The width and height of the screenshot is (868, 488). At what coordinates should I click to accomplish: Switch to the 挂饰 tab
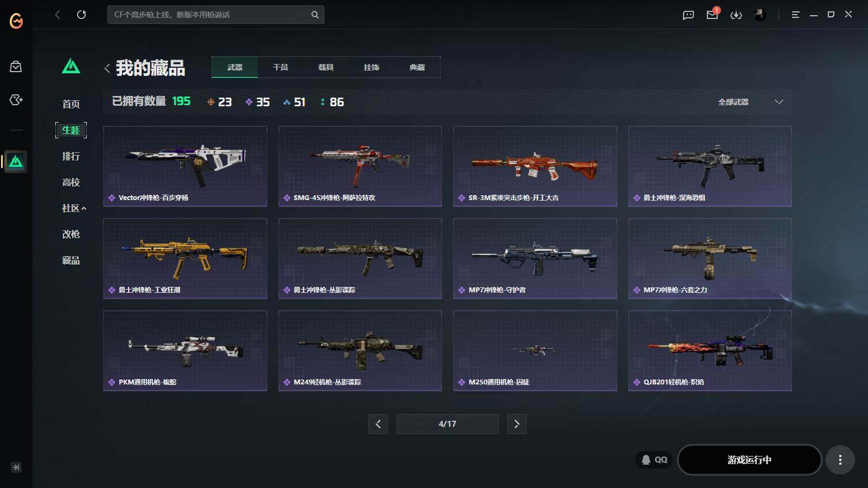tap(372, 67)
